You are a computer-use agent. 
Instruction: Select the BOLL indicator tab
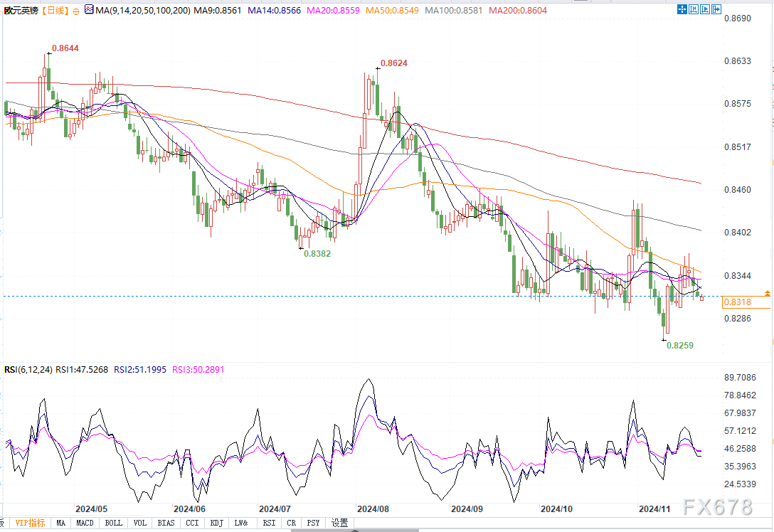(x=113, y=523)
